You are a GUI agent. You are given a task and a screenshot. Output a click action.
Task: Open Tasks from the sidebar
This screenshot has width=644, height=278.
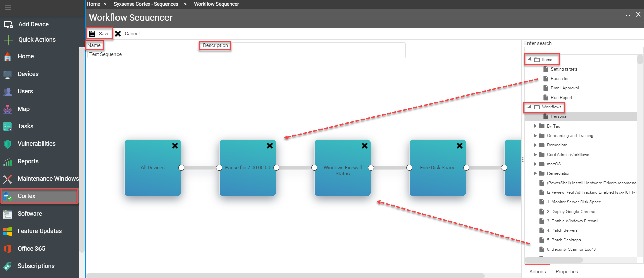(25, 126)
